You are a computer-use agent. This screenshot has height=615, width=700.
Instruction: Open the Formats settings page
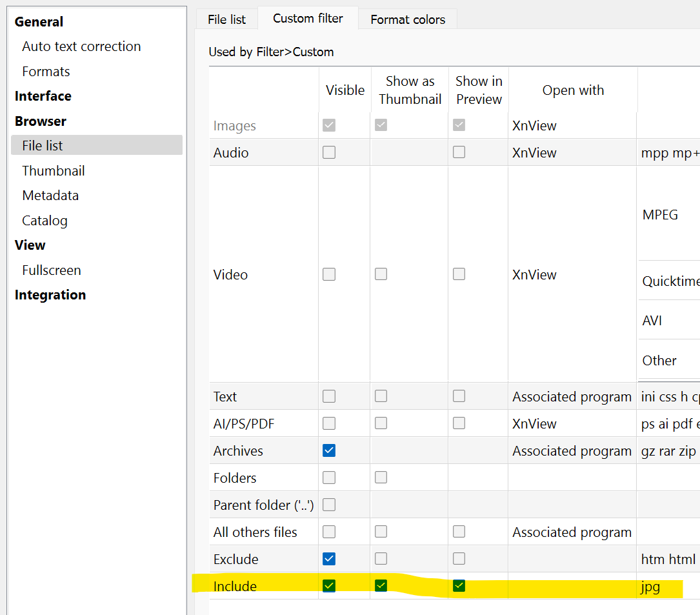[46, 72]
